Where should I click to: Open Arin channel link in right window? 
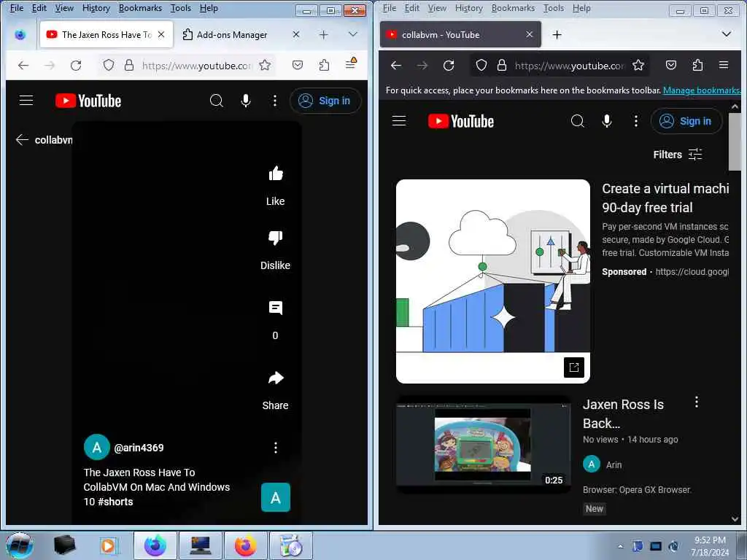[x=614, y=464]
